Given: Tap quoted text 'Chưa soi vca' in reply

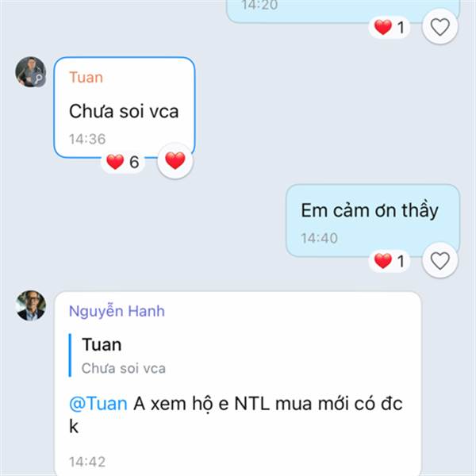Looking at the screenshot, I should coord(124,369).
